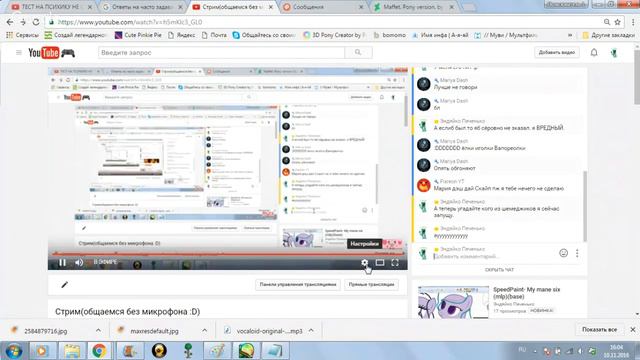Image resolution: width=640 pixels, height=360 pixels.
Task: Open chat options three-dot menu
Action: point(577,253)
